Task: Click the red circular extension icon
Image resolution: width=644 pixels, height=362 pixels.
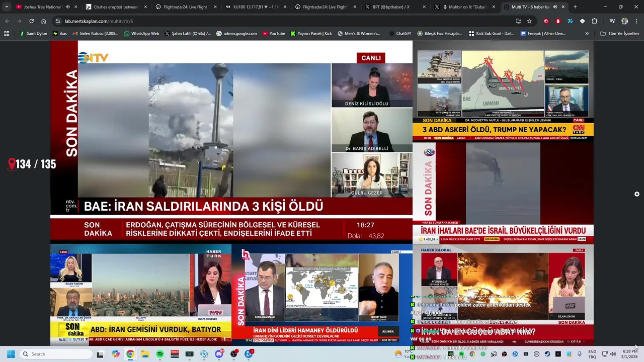Action: click(x=546, y=21)
